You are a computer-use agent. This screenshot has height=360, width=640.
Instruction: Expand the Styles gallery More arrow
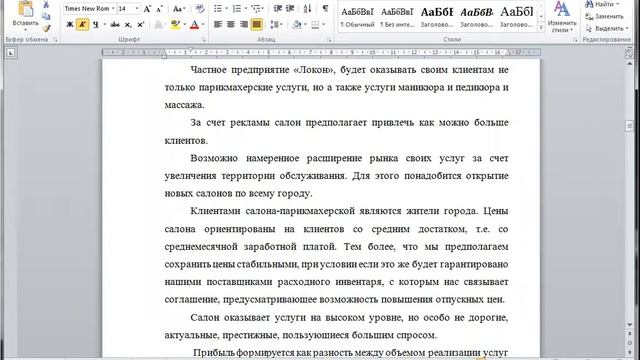click(x=541, y=28)
